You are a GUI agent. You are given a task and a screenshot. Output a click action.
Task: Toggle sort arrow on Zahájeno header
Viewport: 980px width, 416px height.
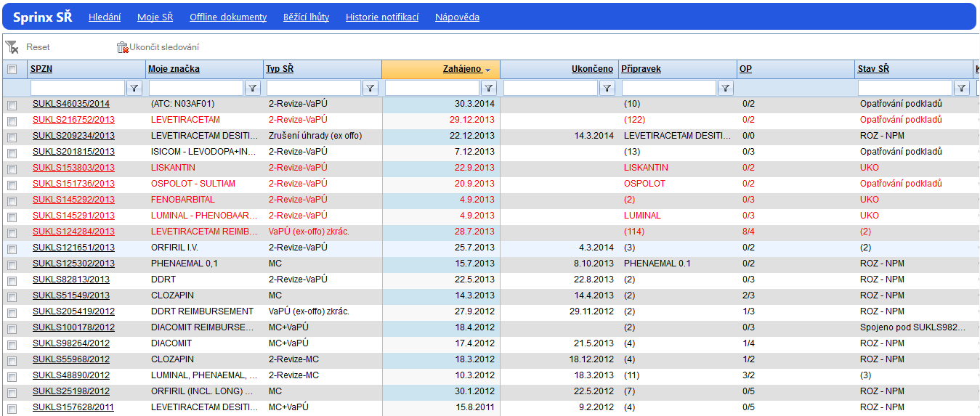[488, 70]
